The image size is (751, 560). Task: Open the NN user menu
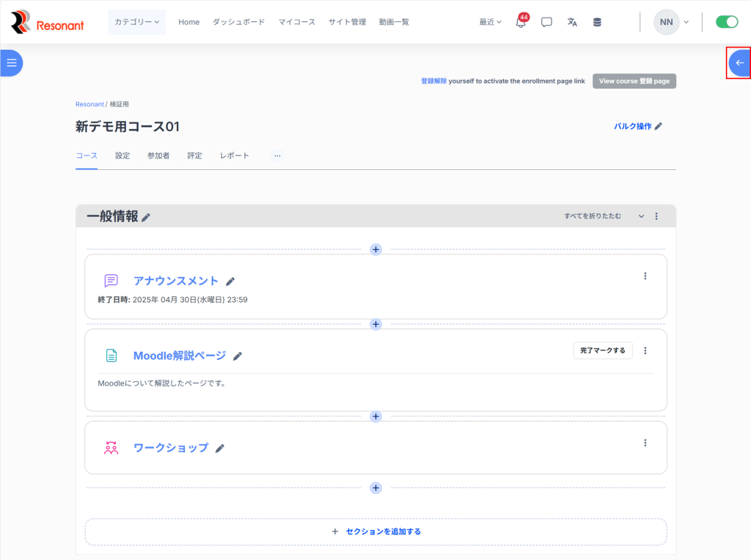[671, 22]
